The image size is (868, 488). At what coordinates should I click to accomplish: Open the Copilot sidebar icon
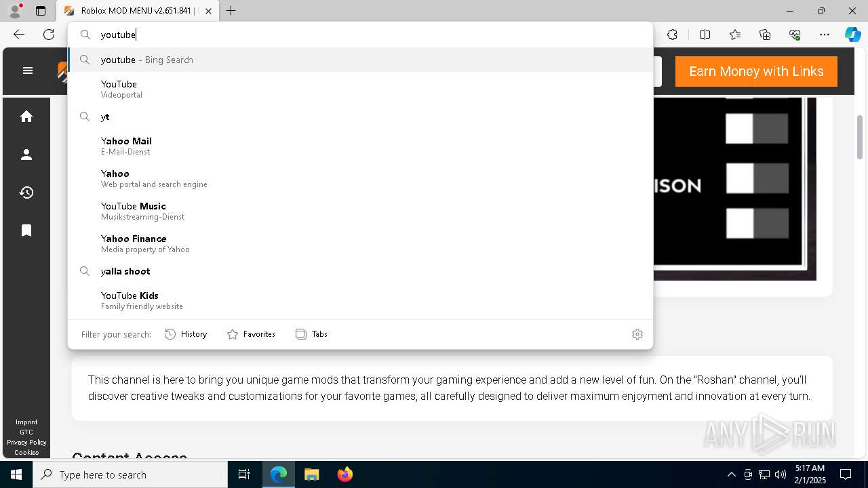[852, 35]
